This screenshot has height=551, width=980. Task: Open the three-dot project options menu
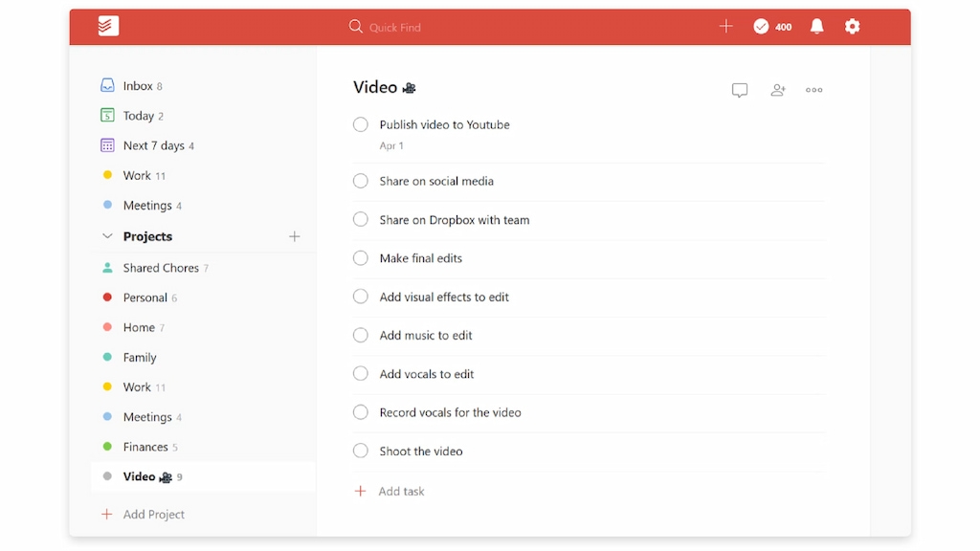(x=813, y=89)
